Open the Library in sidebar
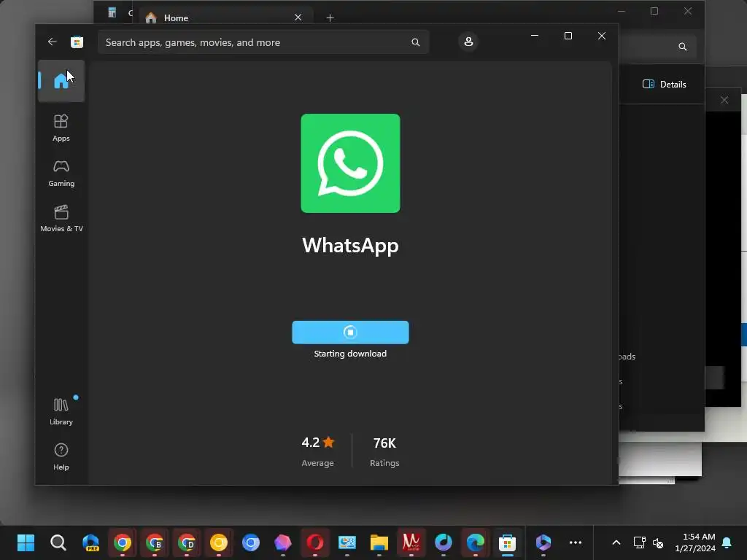The width and height of the screenshot is (747, 560). click(61, 411)
